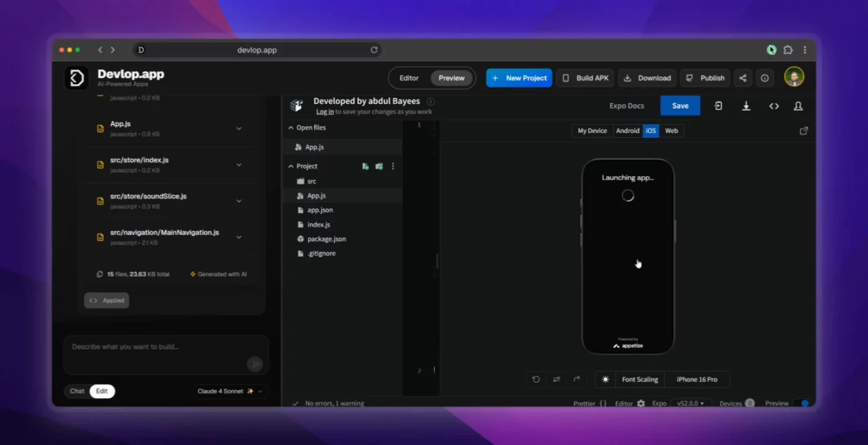Open the src folder in Project
This screenshot has width=868, height=445.
(343, 181)
